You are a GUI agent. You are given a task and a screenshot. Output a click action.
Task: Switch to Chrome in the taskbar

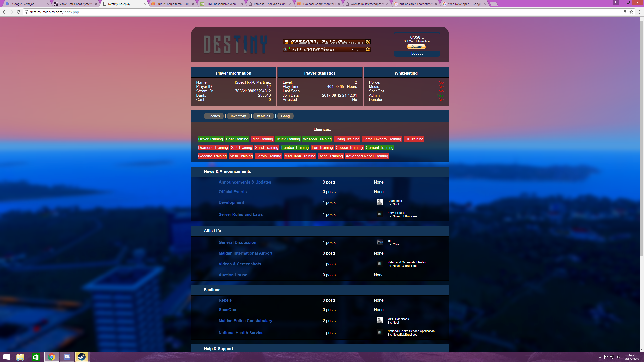pyautogui.click(x=52, y=357)
